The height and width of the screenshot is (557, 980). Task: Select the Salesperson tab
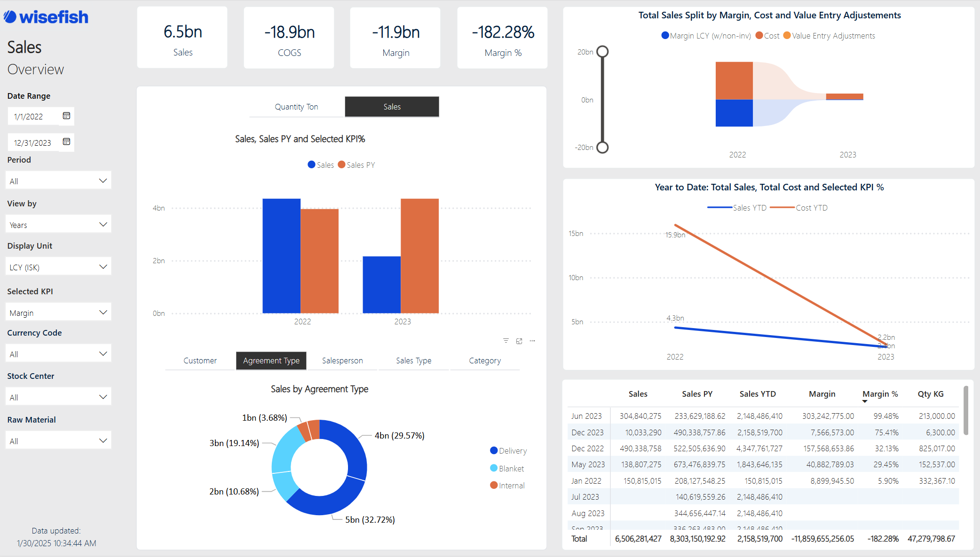point(342,361)
